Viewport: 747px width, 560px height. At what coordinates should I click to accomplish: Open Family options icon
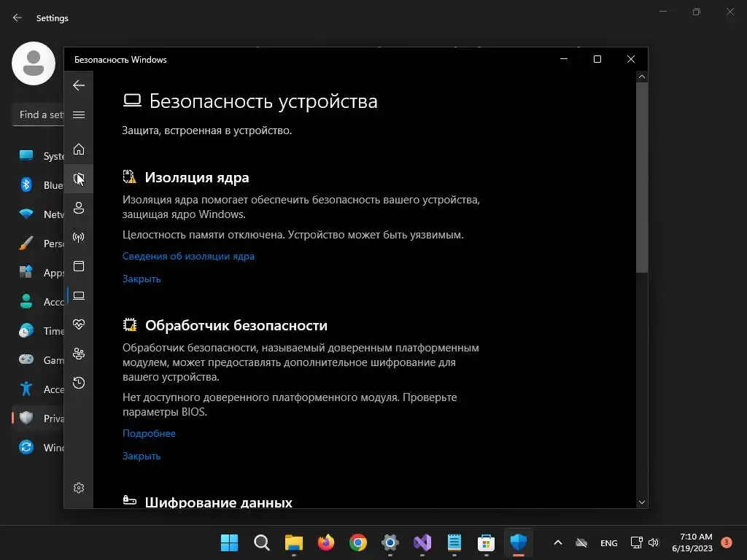tap(79, 354)
